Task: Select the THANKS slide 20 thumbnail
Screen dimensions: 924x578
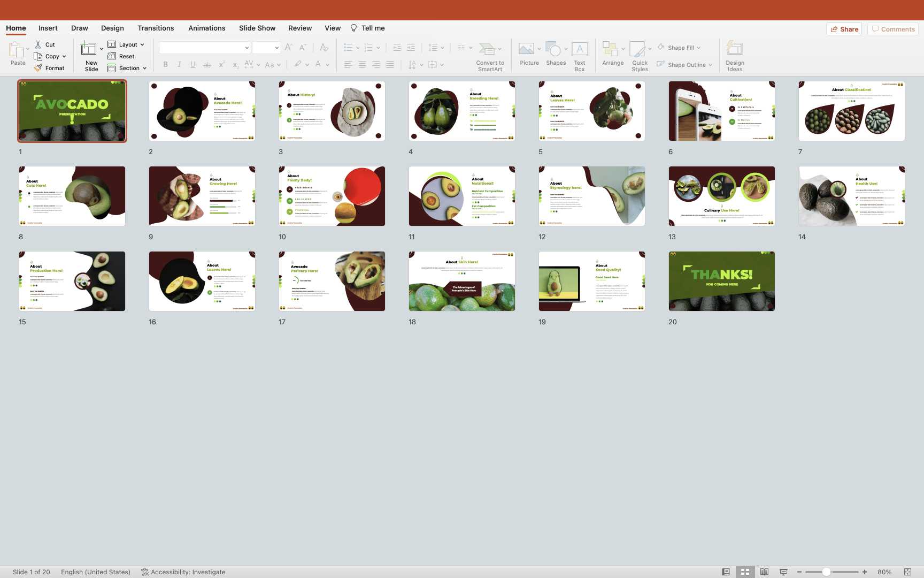Action: pos(721,281)
